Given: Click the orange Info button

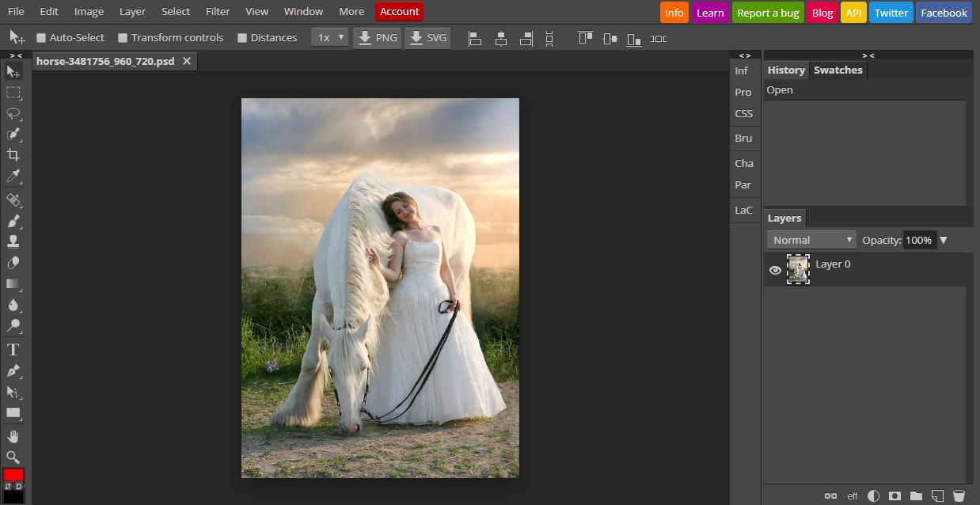Looking at the screenshot, I should point(674,13).
